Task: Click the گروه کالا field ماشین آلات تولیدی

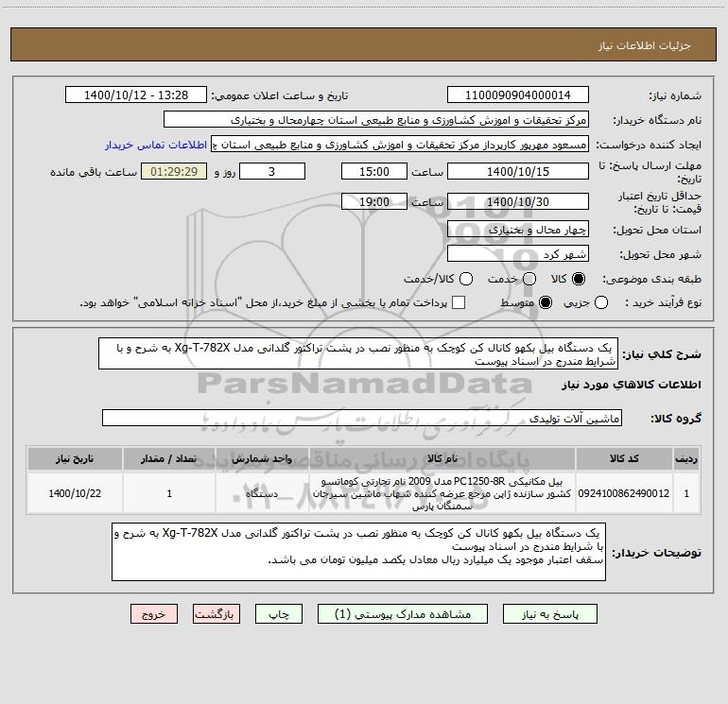Action: tap(362, 418)
